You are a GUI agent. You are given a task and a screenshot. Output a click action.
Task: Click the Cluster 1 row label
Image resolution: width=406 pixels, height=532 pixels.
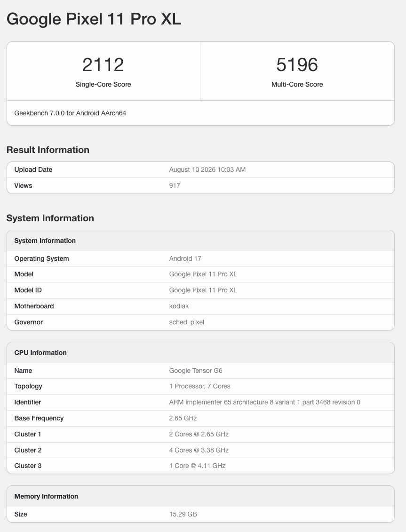(27, 434)
